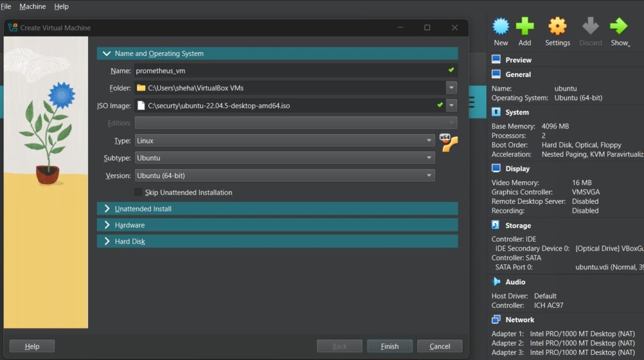Expand the Unattended Install section
This screenshot has width=644, height=360.
(x=277, y=209)
